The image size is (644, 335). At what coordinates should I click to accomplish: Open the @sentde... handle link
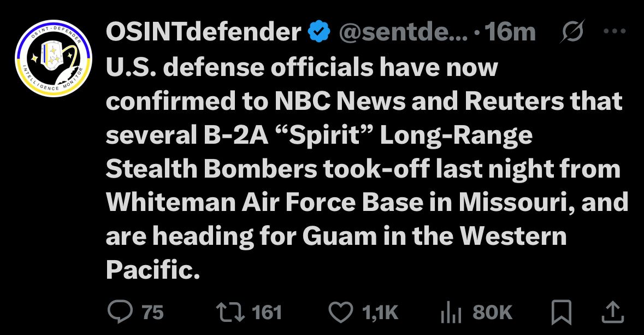403,32
